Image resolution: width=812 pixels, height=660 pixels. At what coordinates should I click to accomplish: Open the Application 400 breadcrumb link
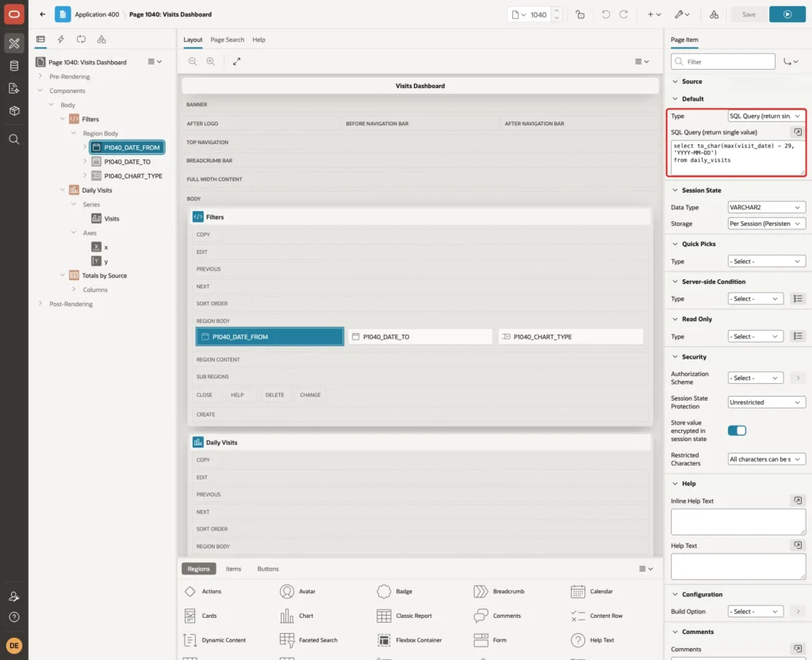pyautogui.click(x=97, y=14)
